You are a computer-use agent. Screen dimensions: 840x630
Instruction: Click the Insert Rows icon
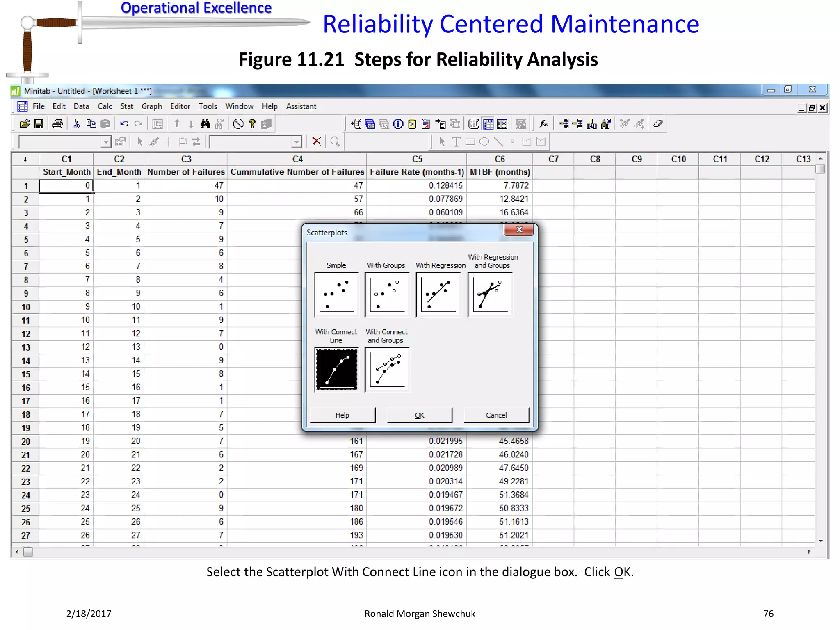577,124
